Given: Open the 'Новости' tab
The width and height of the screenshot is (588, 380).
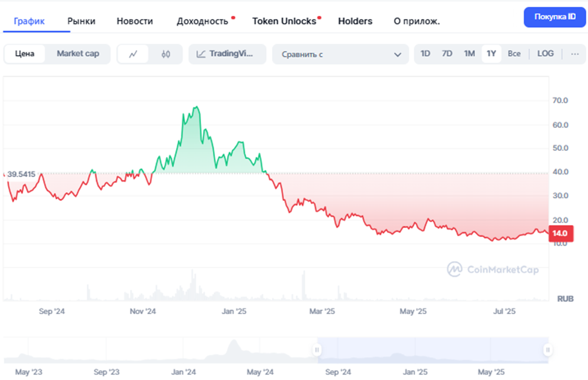Looking at the screenshot, I should [x=134, y=21].
